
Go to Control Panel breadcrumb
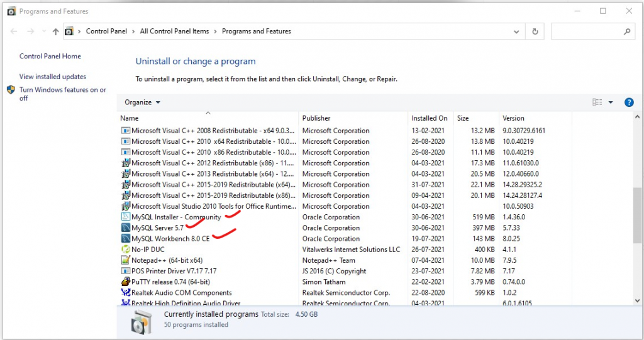pos(106,31)
